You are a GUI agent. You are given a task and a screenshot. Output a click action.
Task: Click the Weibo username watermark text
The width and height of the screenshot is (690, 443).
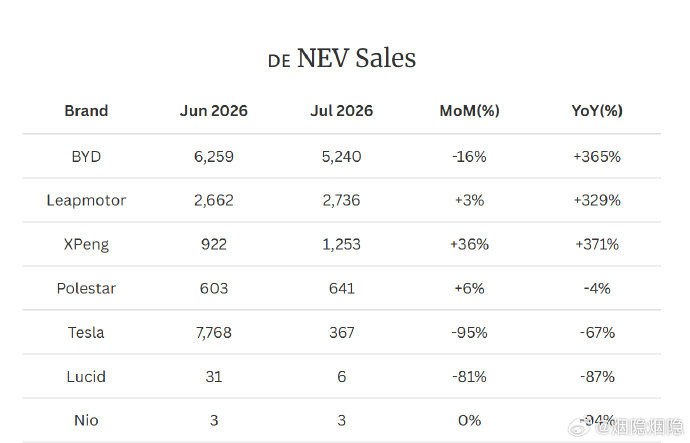(x=640, y=426)
